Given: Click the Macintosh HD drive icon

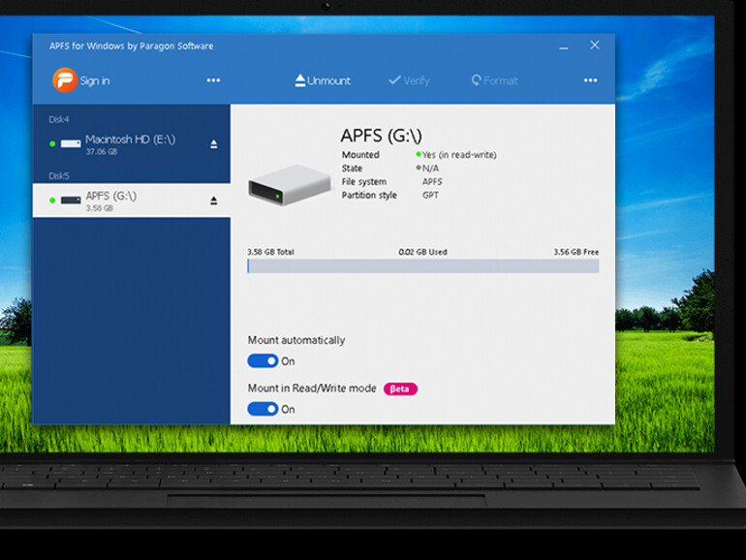Looking at the screenshot, I should 71,143.
